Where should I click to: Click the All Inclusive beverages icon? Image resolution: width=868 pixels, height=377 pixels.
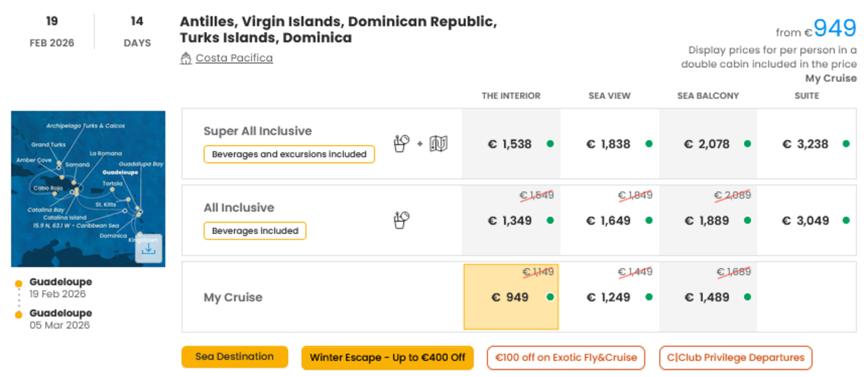(x=401, y=220)
